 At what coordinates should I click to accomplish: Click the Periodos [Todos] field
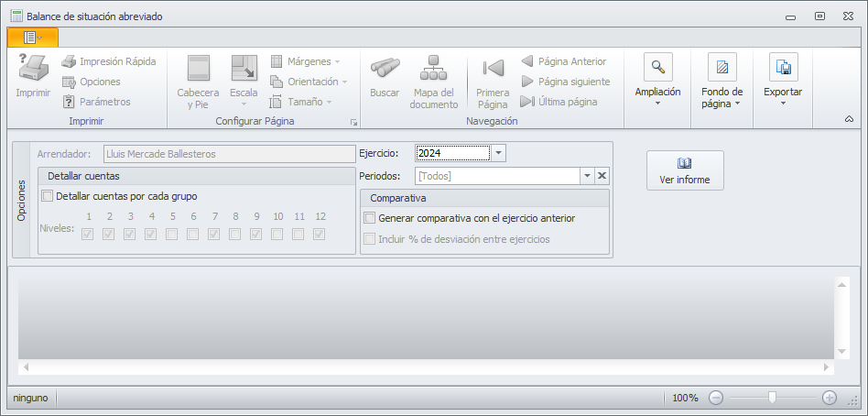[497, 176]
